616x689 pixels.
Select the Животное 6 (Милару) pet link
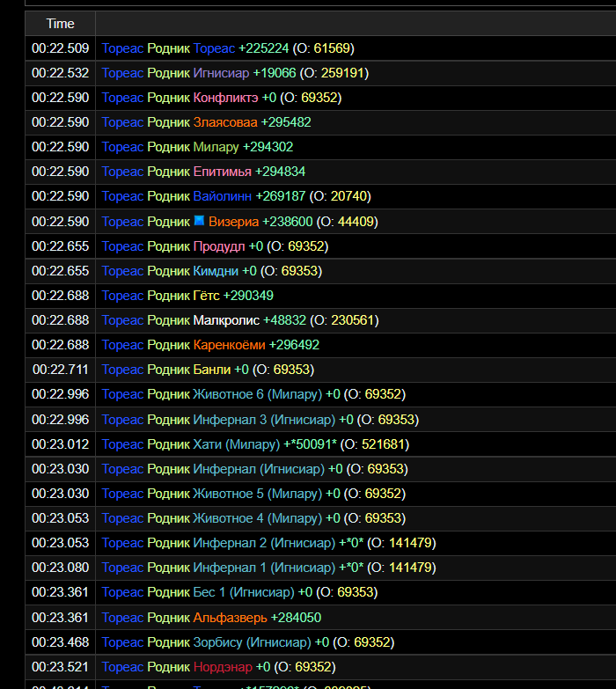[257, 394]
